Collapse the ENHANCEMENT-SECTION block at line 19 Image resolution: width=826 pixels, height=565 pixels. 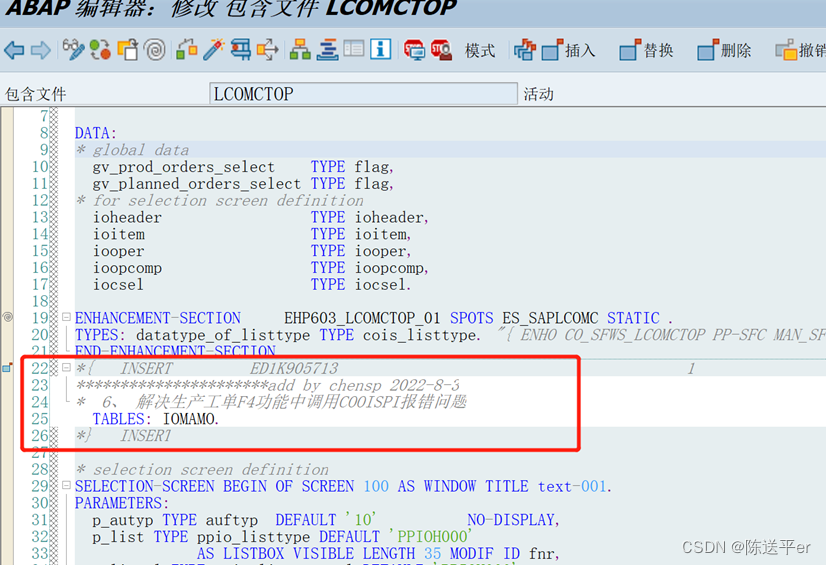(x=66, y=317)
